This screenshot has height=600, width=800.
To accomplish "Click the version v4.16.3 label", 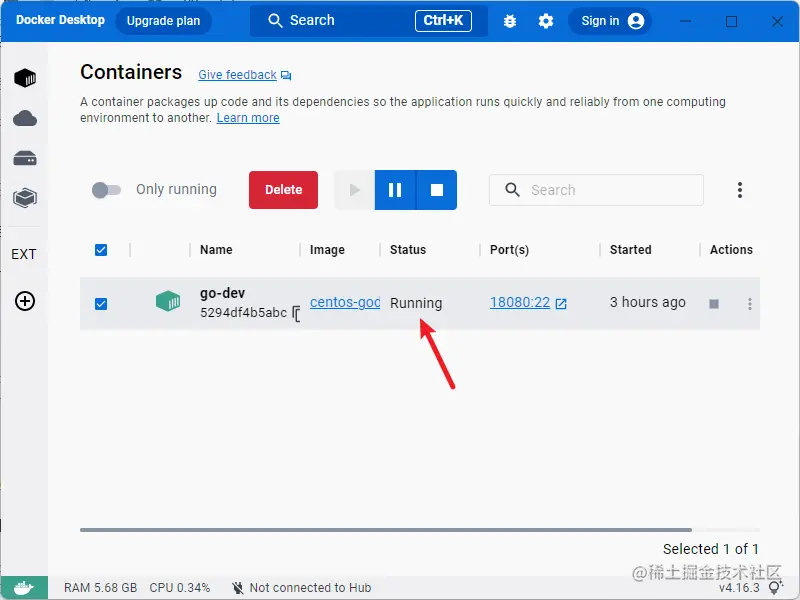I will (739, 588).
